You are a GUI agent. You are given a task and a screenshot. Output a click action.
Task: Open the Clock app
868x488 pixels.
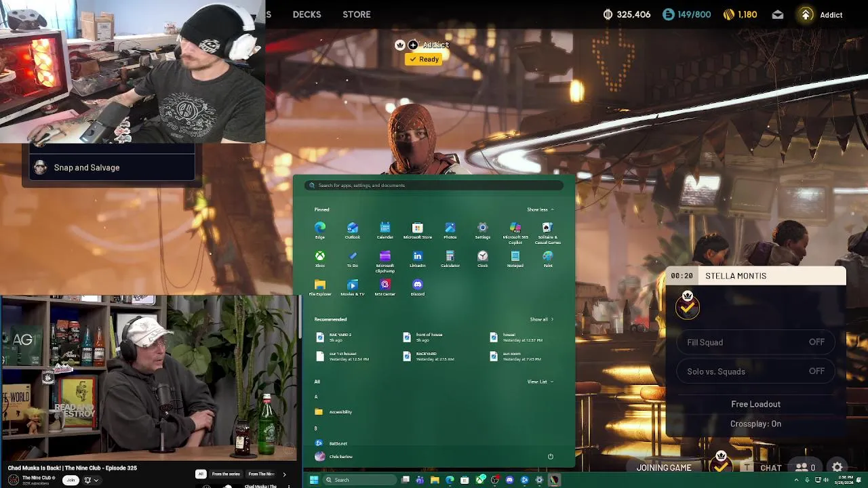[x=483, y=259]
